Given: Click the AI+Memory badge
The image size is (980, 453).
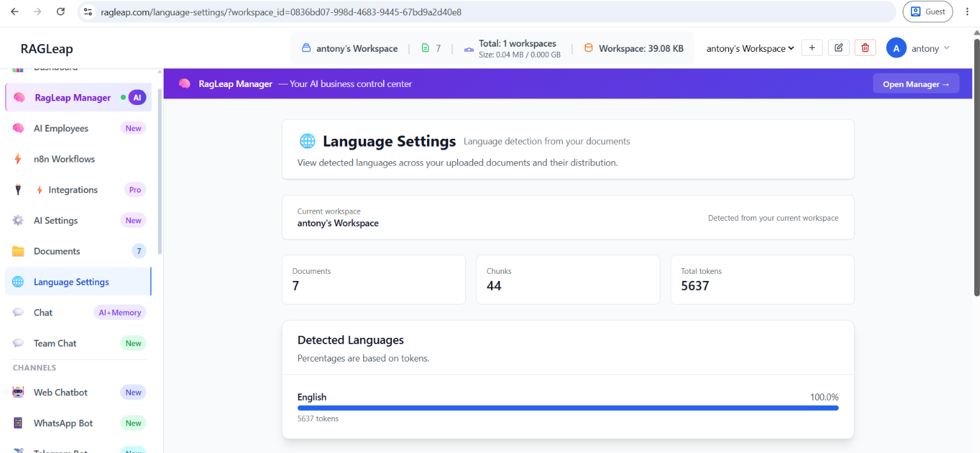Looking at the screenshot, I should tap(120, 312).
